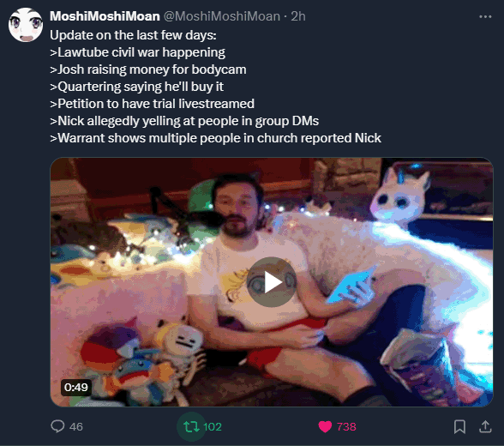
Task: Click the 'Update on the last few days' line
Action: (x=133, y=35)
